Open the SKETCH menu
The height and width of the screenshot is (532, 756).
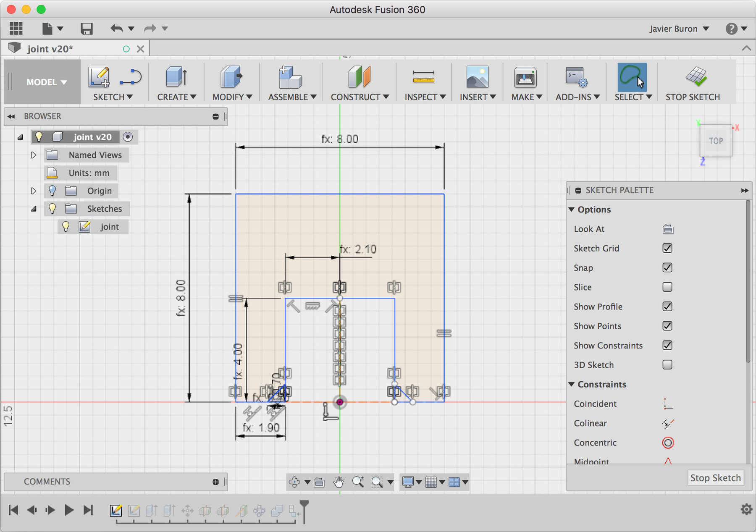pos(113,97)
